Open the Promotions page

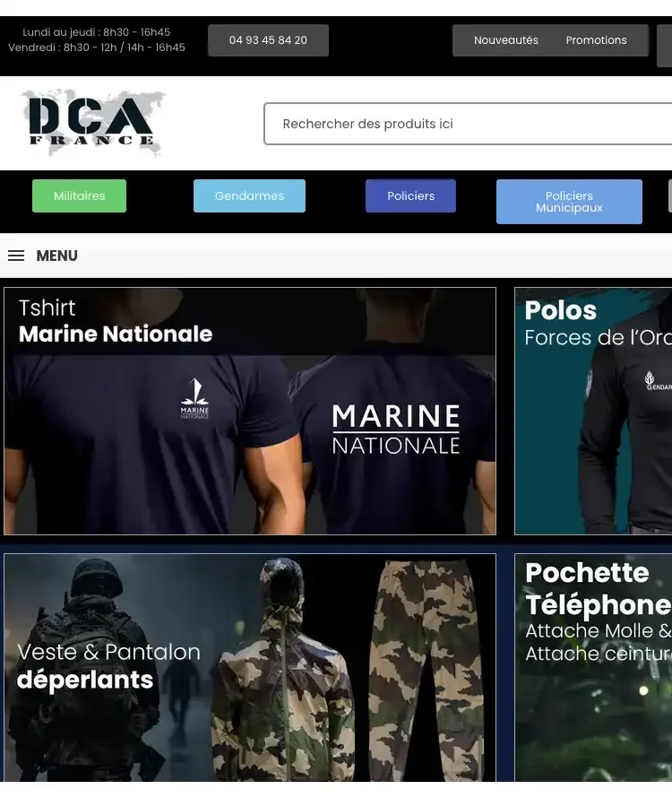596,40
